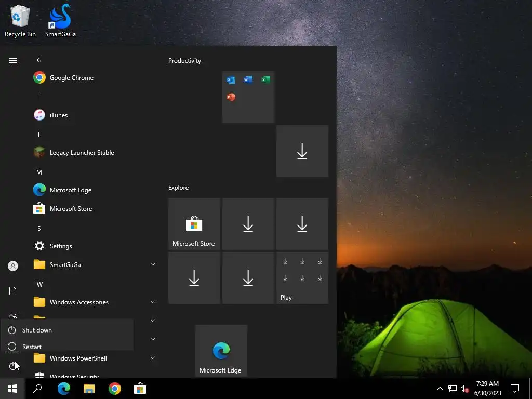Screen dimensions: 532x399
Task: Open Pictures icon in Start sidebar
Action: 13,315
